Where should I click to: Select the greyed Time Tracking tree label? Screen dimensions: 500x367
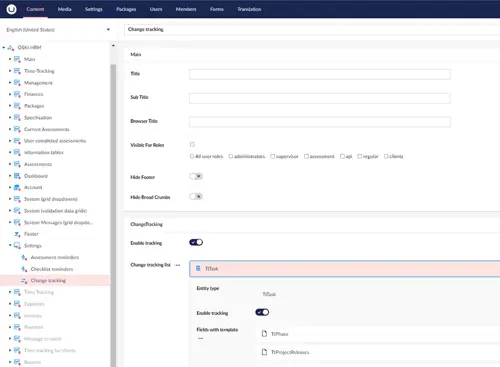click(x=39, y=292)
